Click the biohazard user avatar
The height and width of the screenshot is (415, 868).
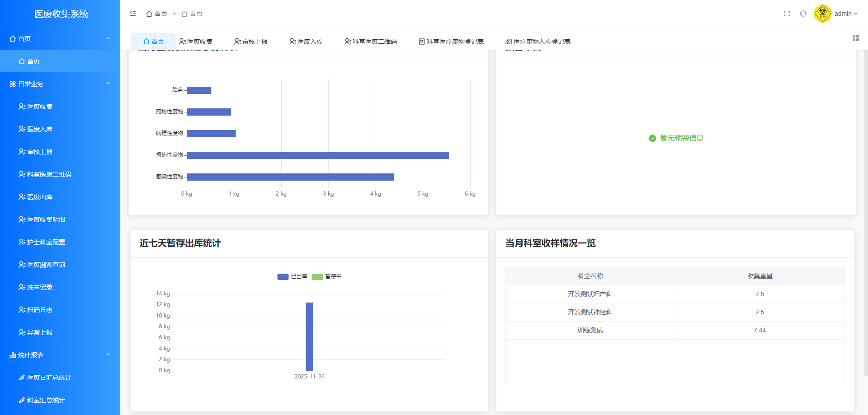click(x=822, y=14)
